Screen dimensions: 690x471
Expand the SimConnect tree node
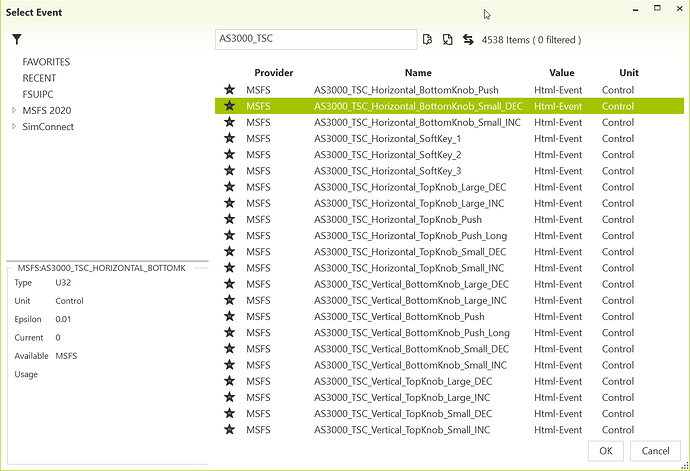[14, 127]
